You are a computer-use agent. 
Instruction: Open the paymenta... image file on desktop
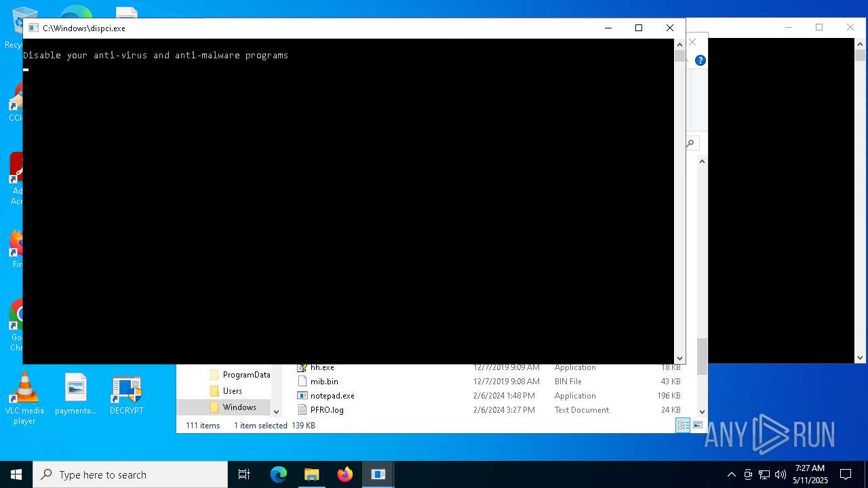76,394
